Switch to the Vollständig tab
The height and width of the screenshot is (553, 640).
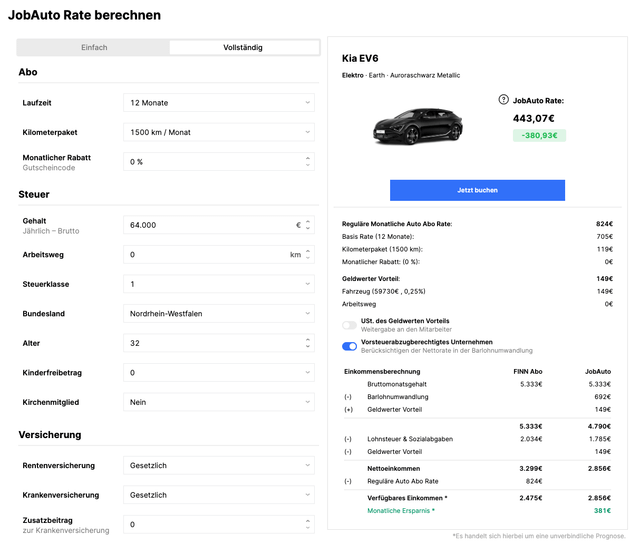point(244,47)
